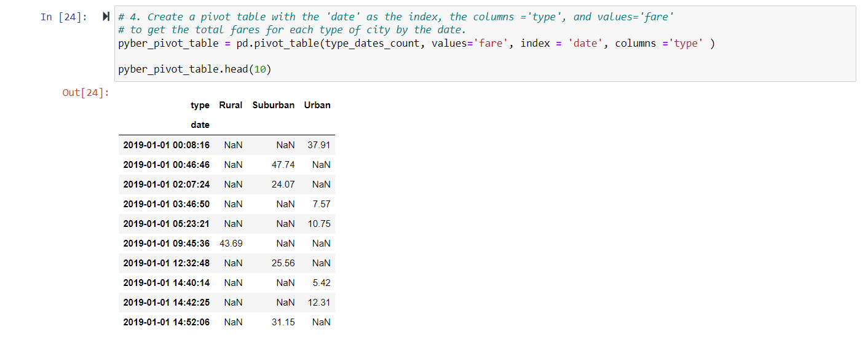The height and width of the screenshot is (337, 868).
Task: Click row index 2019-01-01 03:46:50
Action: pyautogui.click(x=167, y=204)
